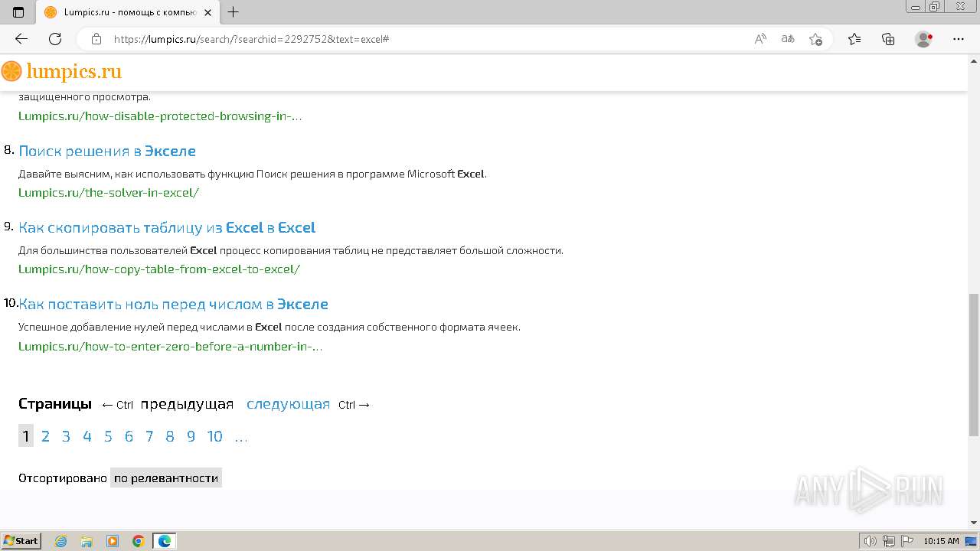Open Windows Media Player taskbar icon
This screenshot has width=980, height=551.
point(113,541)
